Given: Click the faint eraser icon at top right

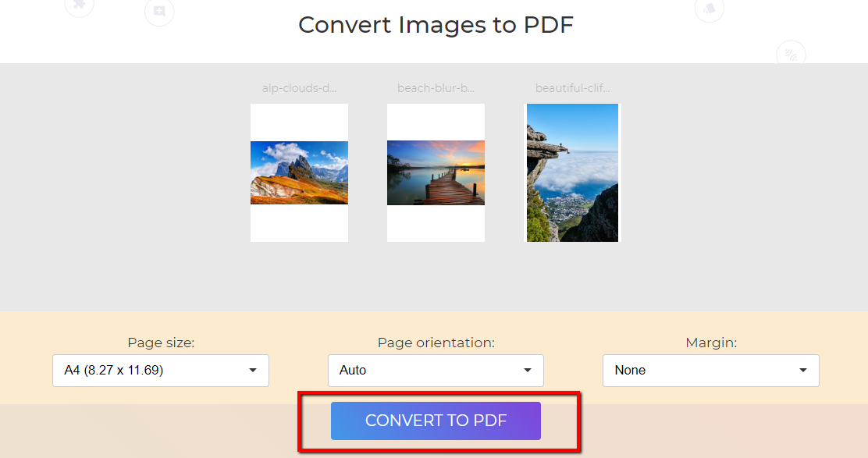Looking at the screenshot, I should click(x=709, y=9).
